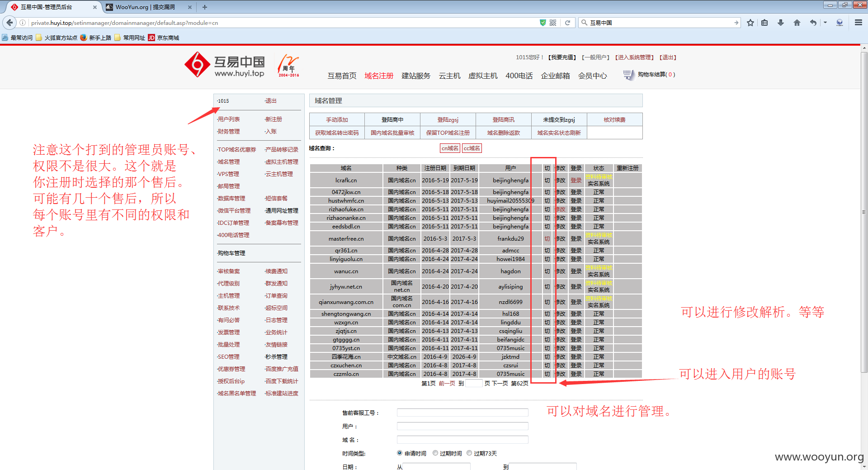Click the undo curved arrow toolbar icon
868x470 pixels.
coord(813,23)
